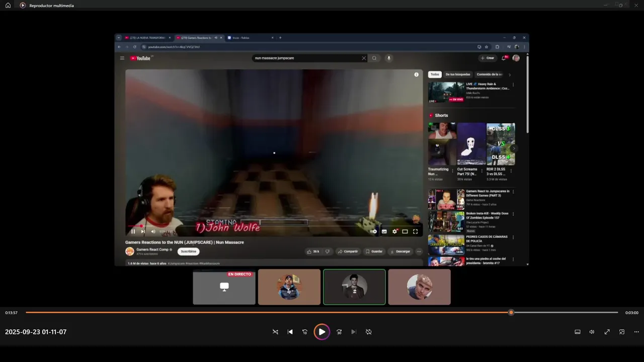Click the remaining time 0:03:00 label
The height and width of the screenshot is (362, 644).
tap(632, 313)
